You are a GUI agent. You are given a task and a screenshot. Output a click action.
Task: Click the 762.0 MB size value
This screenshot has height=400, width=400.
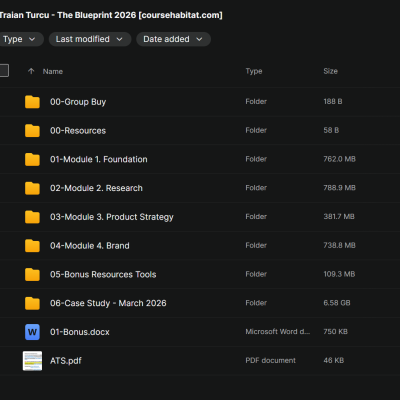339,159
